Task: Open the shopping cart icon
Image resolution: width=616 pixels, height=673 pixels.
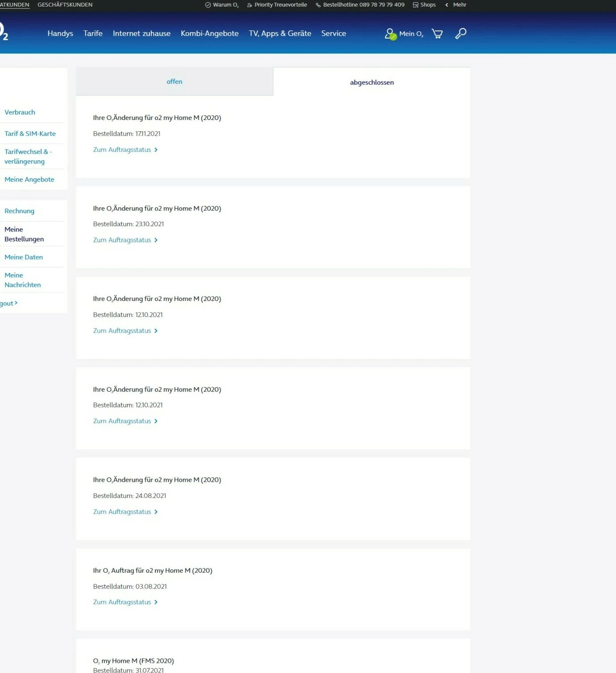Action: pos(437,34)
